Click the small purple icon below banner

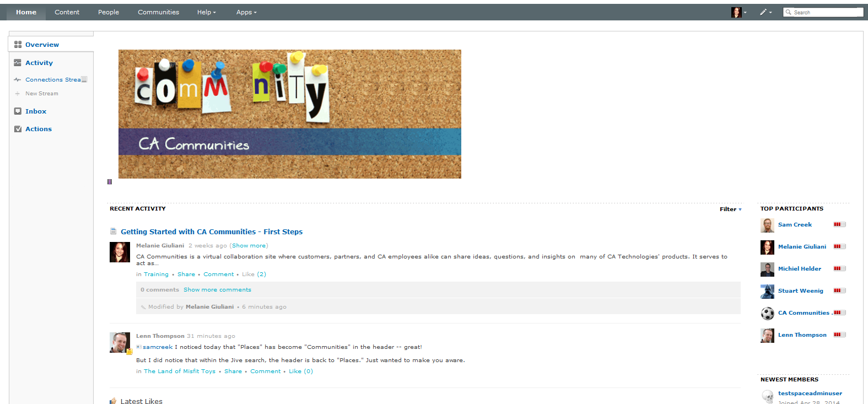pos(110,182)
